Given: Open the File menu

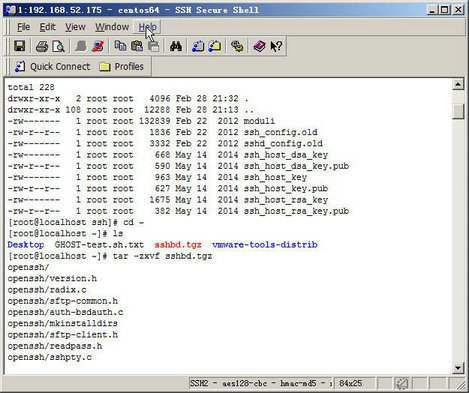Looking at the screenshot, I should coord(23,27).
